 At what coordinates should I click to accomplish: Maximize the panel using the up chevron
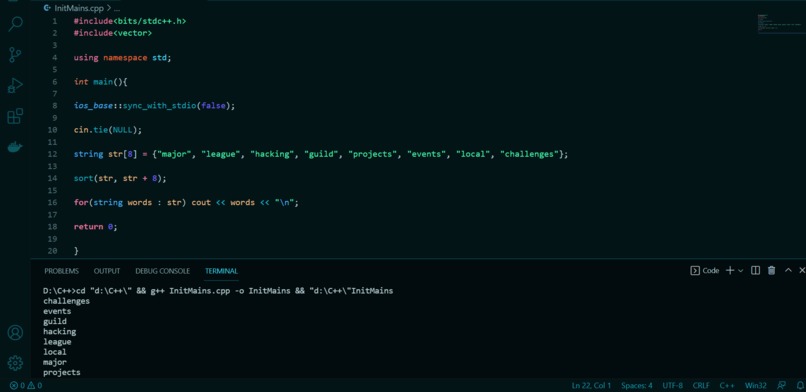point(788,270)
